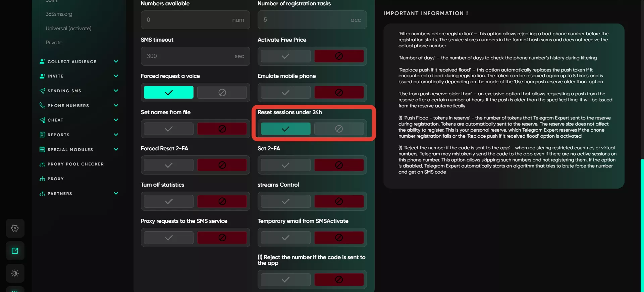Enable Proxy requests to SMS service
This screenshot has width=644, height=292.
[x=169, y=237]
